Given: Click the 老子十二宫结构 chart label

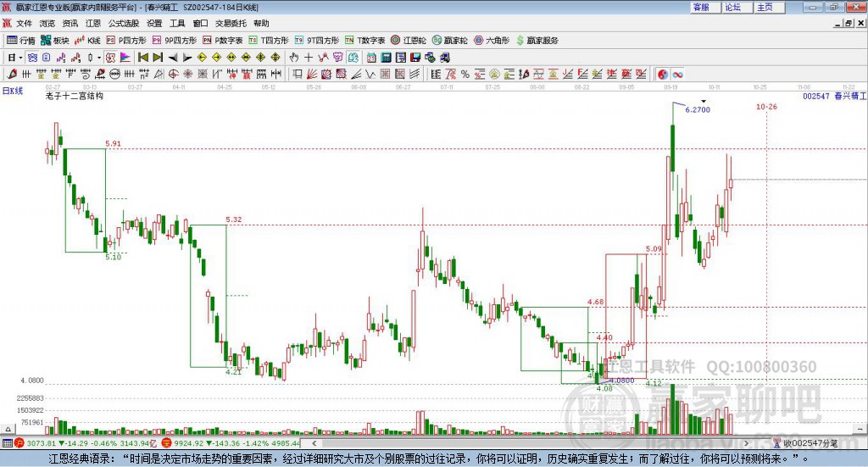Looking at the screenshot, I should tap(75, 97).
